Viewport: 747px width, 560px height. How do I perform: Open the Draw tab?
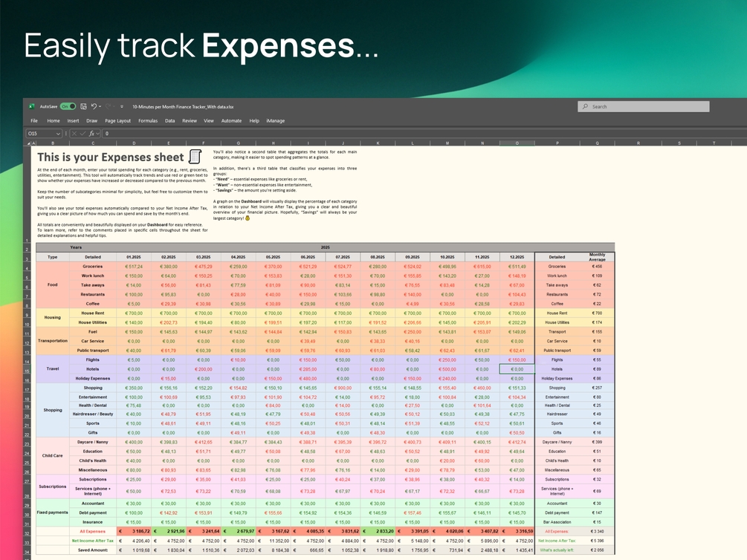(91, 120)
